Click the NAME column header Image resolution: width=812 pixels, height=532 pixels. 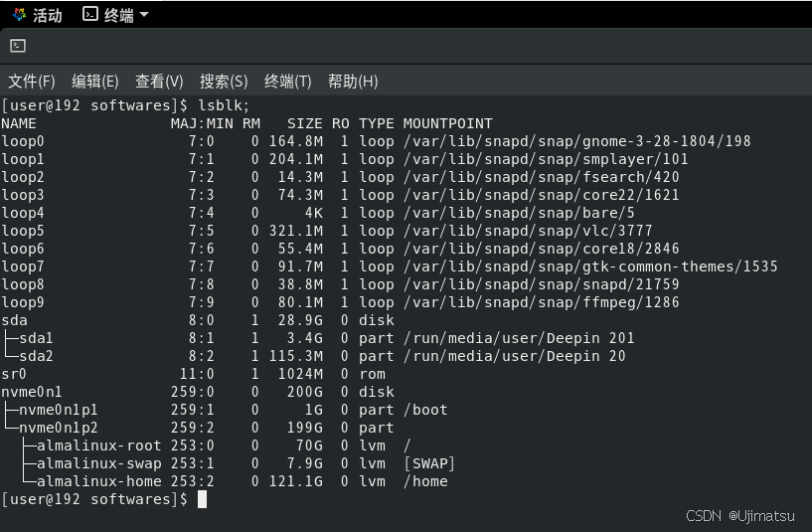pyautogui.click(x=19, y=124)
